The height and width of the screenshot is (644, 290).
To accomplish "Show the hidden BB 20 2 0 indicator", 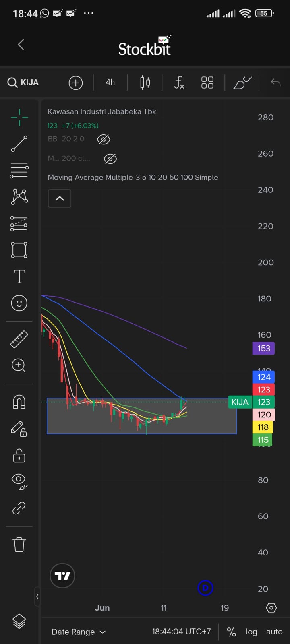I will coord(104,140).
